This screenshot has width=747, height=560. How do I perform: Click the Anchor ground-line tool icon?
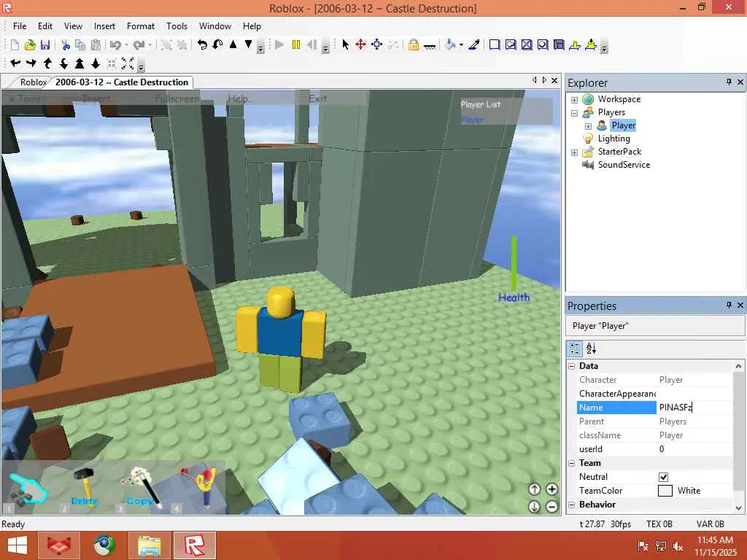(430, 45)
